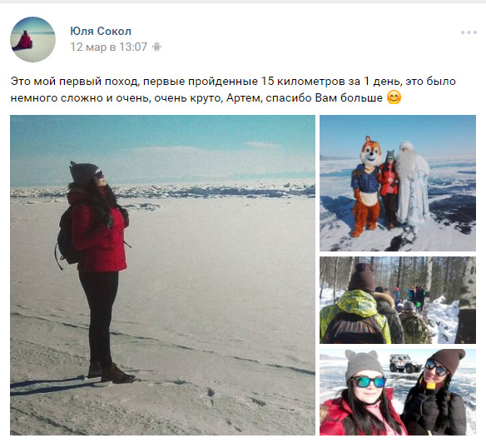Click the Ded Moroz figure in blue robe
Screen dimensions: 486x448
click(413, 185)
